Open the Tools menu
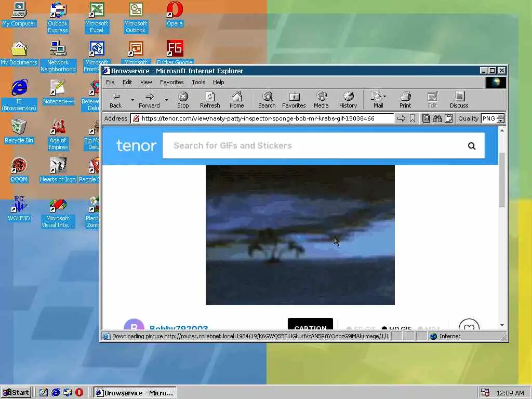This screenshot has height=399, width=532. (198, 82)
